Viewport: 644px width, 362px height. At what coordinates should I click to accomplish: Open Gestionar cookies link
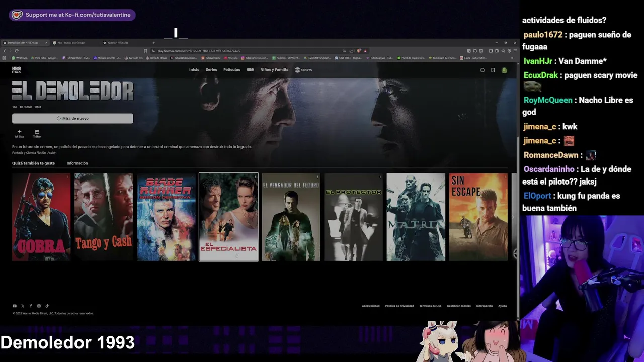459,306
